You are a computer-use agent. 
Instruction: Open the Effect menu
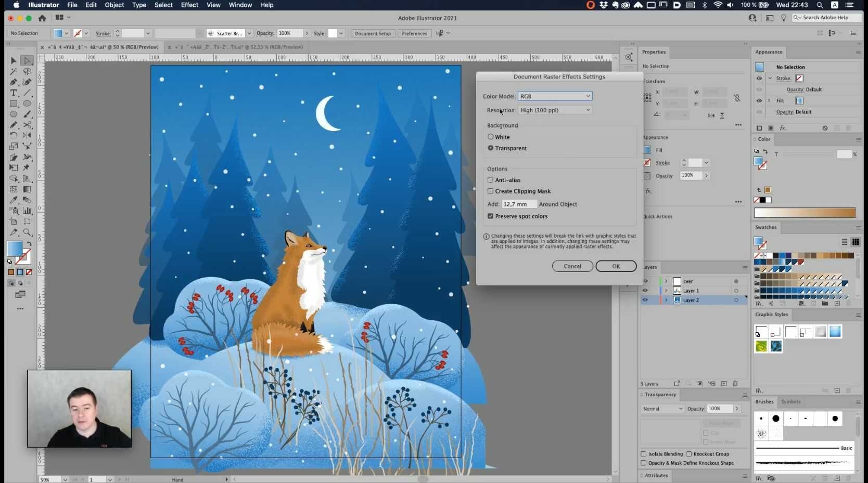click(x=189, y=5)
